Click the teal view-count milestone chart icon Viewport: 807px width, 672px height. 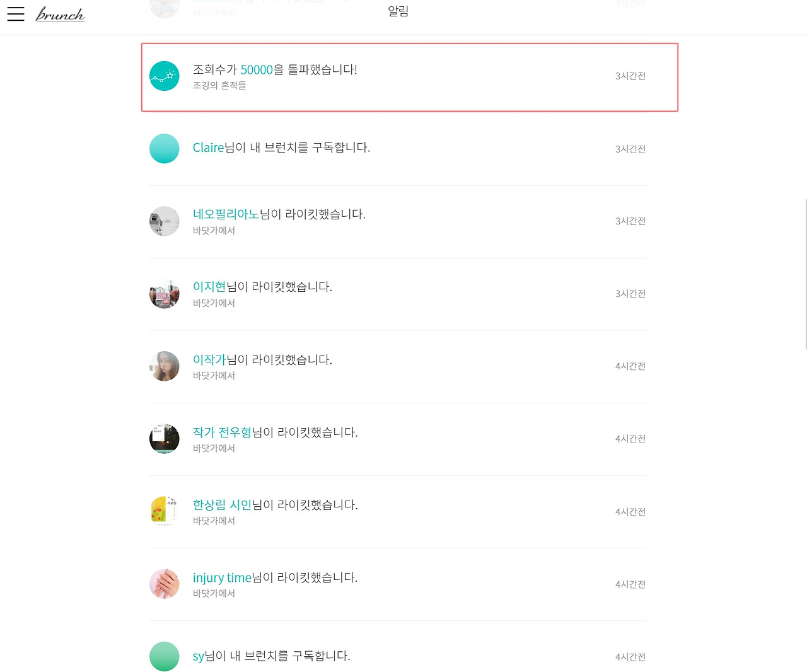coord(165,76)
